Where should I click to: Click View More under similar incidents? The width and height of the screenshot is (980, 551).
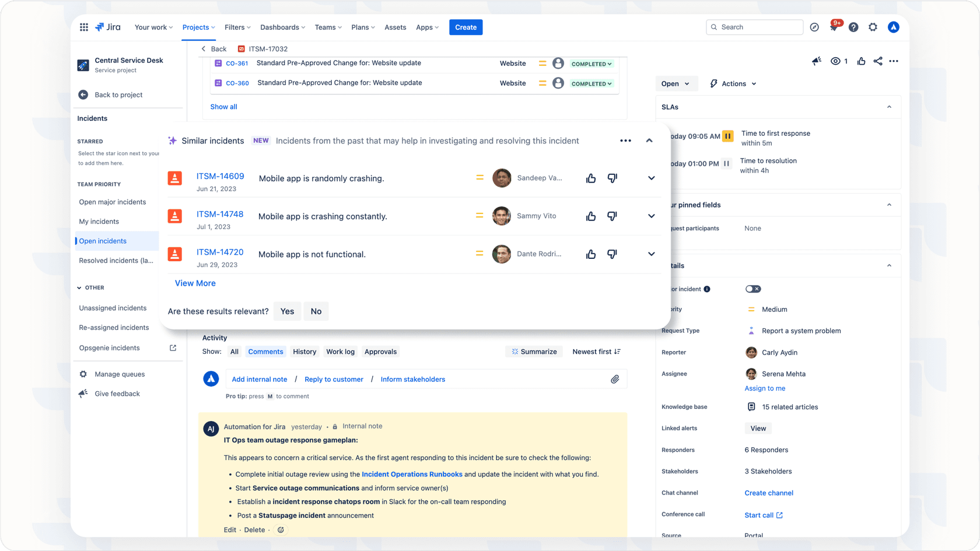(x=195, y=283)
